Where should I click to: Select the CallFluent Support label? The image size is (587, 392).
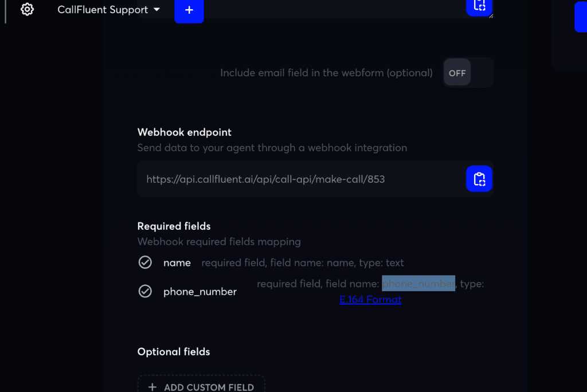[x=103, y=9]
